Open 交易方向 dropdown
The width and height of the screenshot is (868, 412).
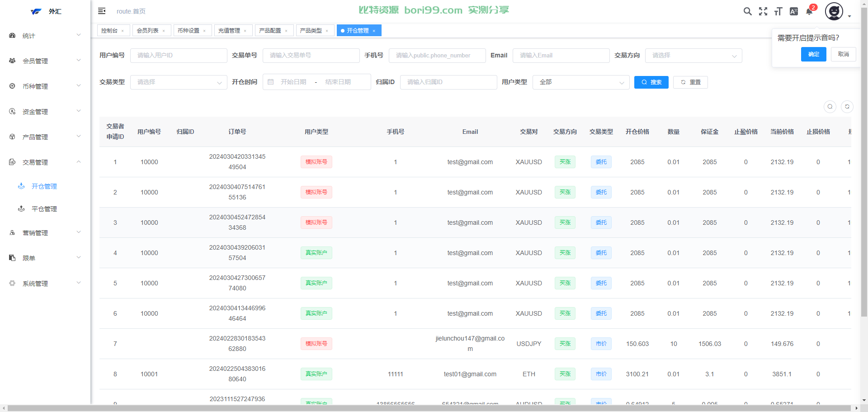pyautogui.click(x=693, y=56)
